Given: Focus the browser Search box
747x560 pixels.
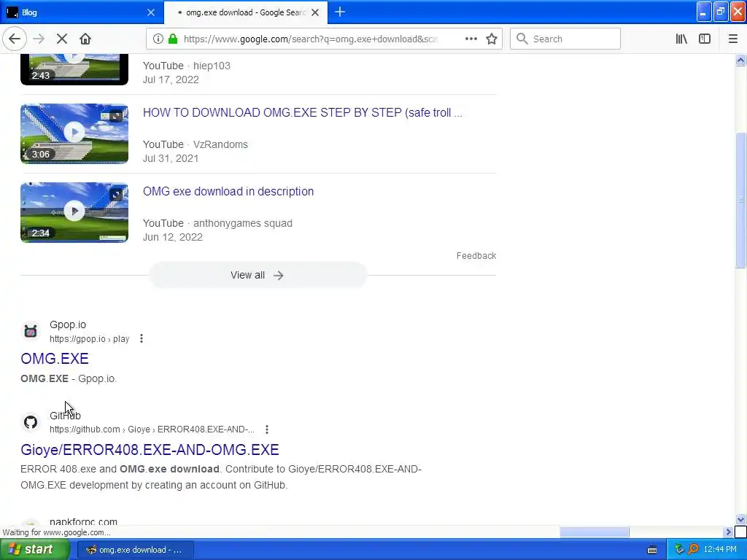Looking at the screenshot, I should (x=565, y=39).
